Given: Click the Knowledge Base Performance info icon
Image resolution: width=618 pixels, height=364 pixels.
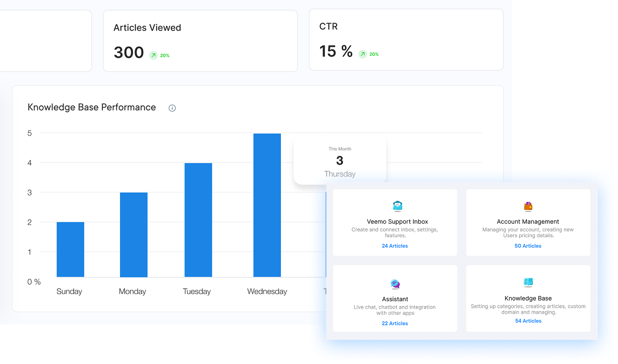Looking at the screenshot, I should (x=172, y=108).
